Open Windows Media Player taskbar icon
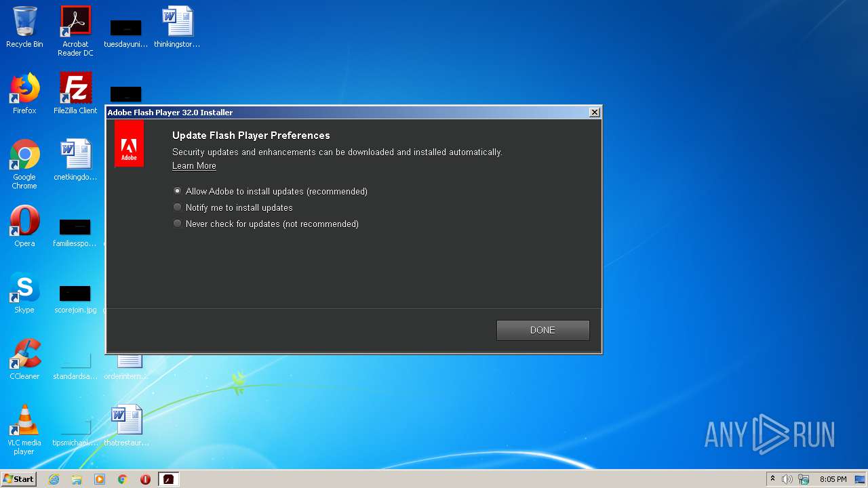The width and height of the screenshot is (868, 488). tap(100, 479)
